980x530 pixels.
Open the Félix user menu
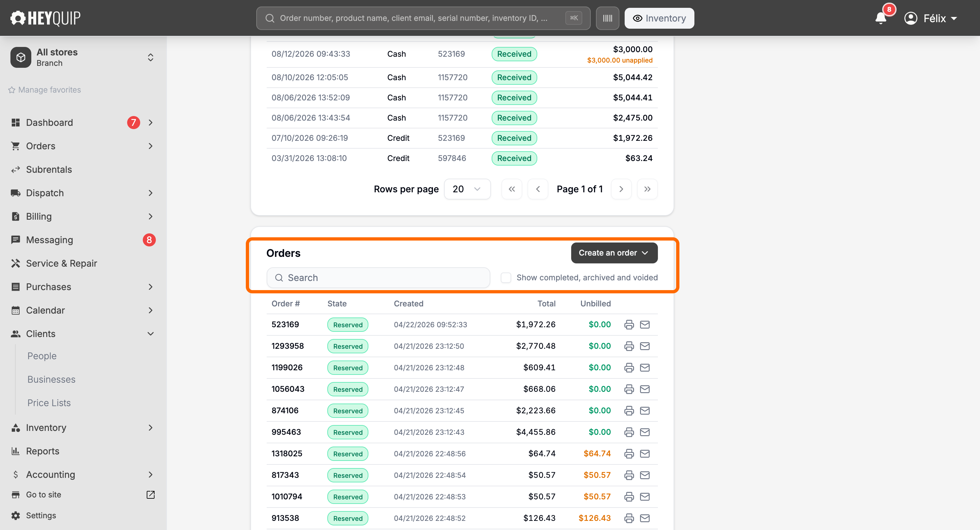tap(930, 18)
